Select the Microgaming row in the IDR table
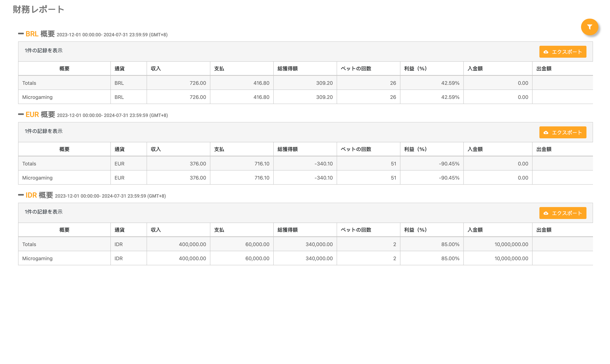The image size is (610, 364). pyautogui.click(x=37, y=258)
